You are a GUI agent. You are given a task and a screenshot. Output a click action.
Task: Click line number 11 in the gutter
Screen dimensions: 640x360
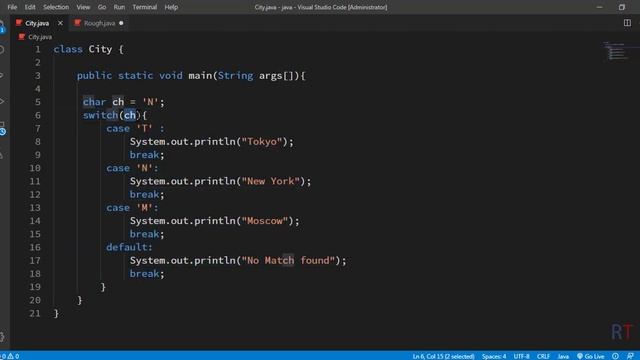tap(35, 181)
